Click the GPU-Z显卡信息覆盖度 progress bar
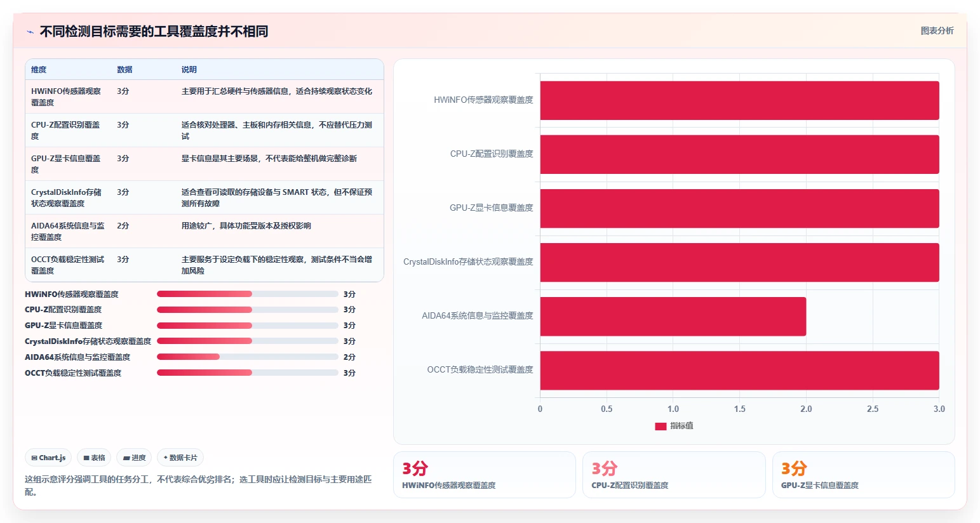This screenshot has width=980, height=523. pyautogui.click(x=248, y=325)
